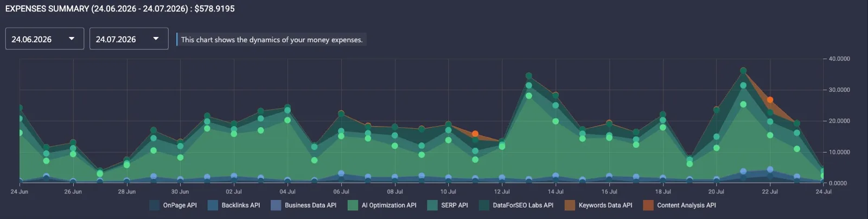
Task: Click the 16 Jul x-axis label
Action: pos(609,192)
